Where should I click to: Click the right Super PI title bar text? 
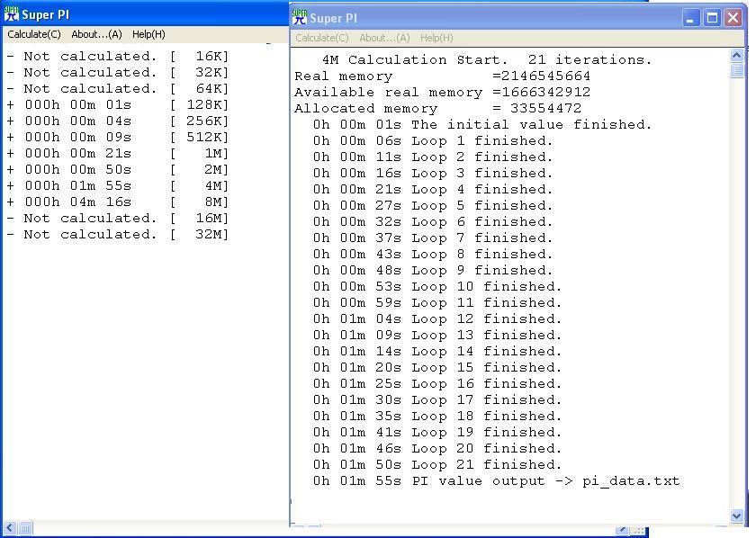333,18
